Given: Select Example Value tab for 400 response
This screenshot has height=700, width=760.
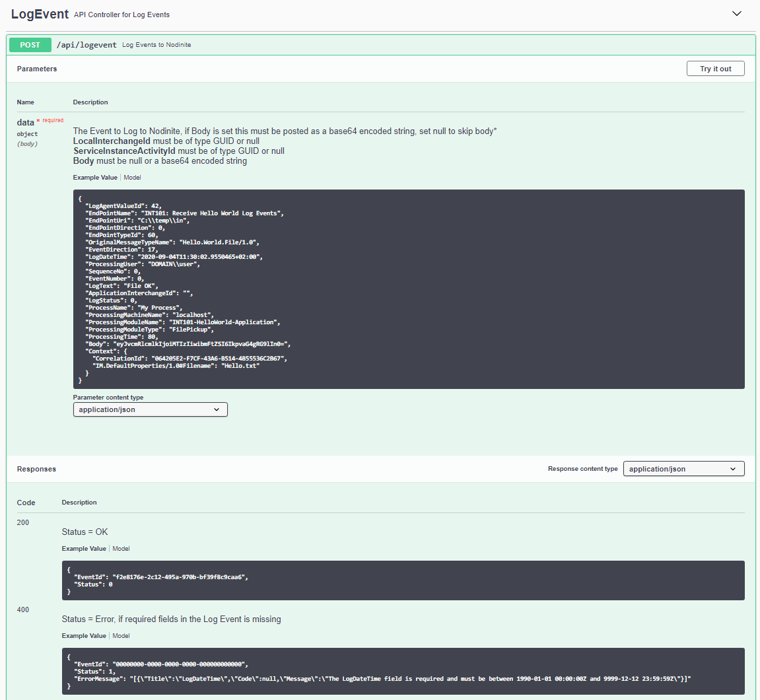Looking at the screenshot, I should pos(84,636).
